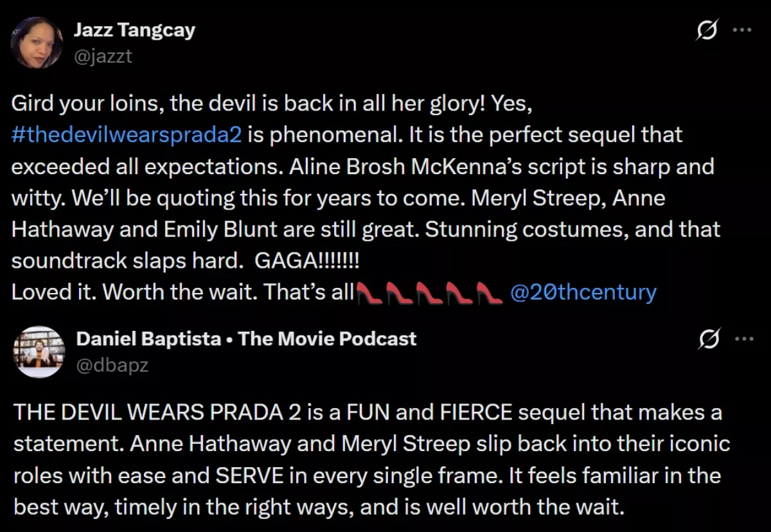The height and width of the screenshot is (532, 771).
Task: Open the #thedevilwearsprada2 hashtag link
Action: coord(127,136)
